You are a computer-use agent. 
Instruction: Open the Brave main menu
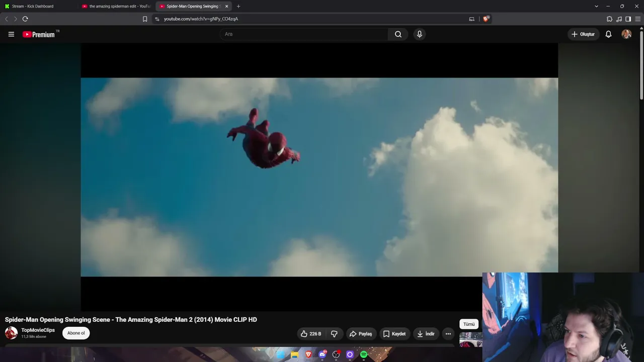pyautogui.click(x=638, y=19)
